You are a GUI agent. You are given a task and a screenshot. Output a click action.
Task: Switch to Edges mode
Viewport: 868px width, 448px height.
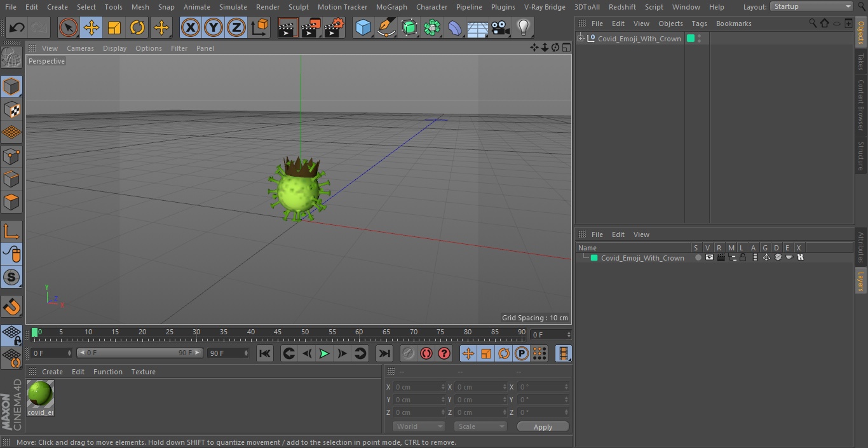click(11, 179)
